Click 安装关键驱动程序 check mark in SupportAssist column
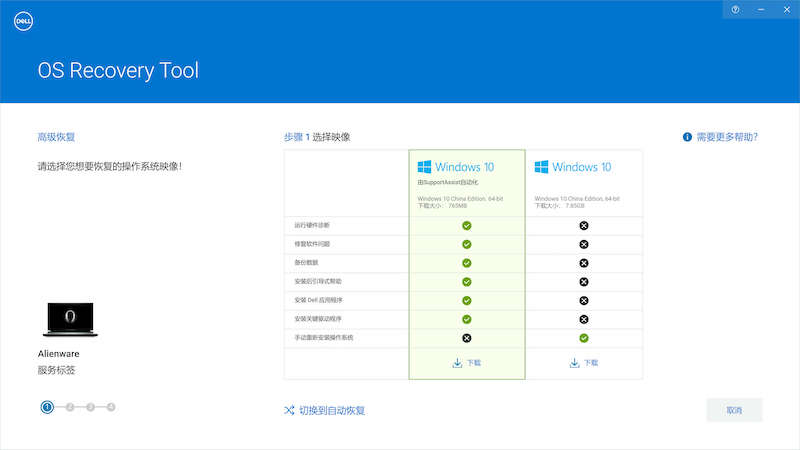The image size is (800, 450). (467, 319)
